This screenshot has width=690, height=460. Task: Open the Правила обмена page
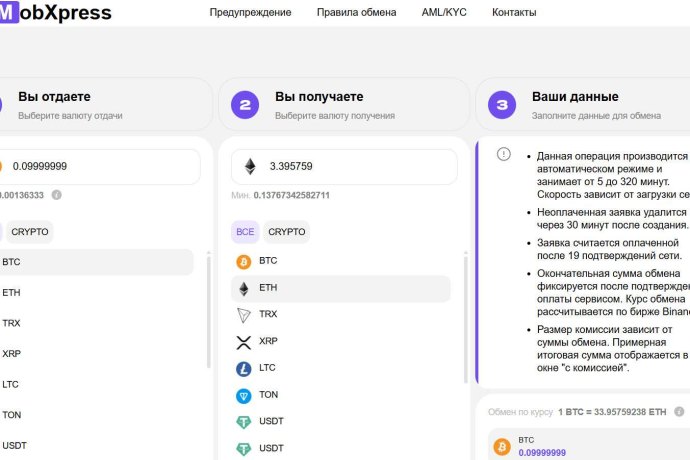356,12
